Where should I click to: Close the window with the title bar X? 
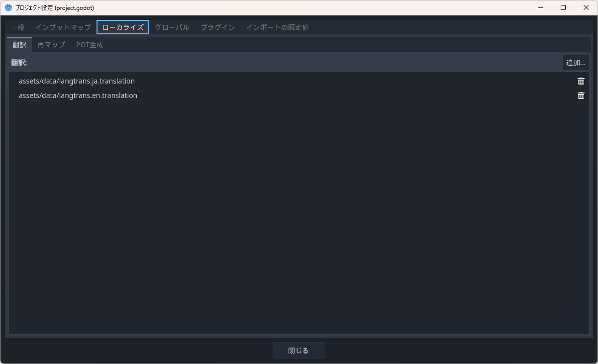pyautogui.click(x=586, y=7)
